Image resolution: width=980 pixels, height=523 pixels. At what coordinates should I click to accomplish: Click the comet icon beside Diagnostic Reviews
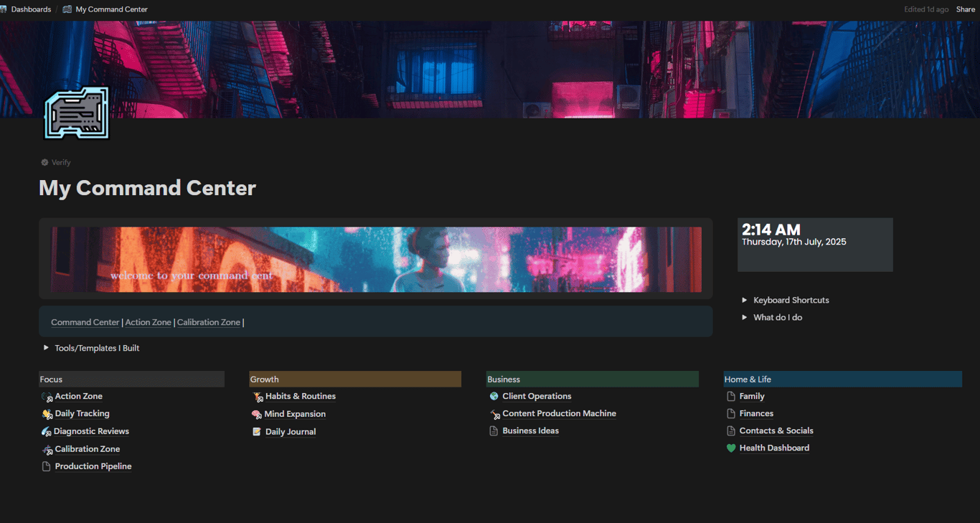pos(45,430)
